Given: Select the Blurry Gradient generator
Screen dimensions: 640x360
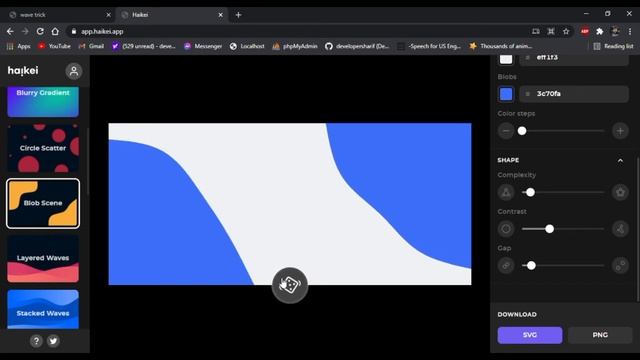Looking at the screenshot, I should [x=43, y=102].
